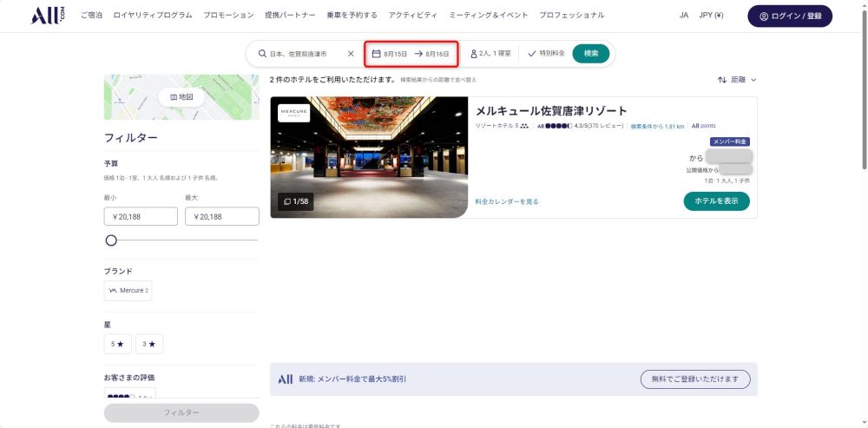Image resolution: width=868 pixels, height=428 pixels.
Task: Edit the destination field 日本、佐賀県唐津市
Action: [x=298, y=54]
